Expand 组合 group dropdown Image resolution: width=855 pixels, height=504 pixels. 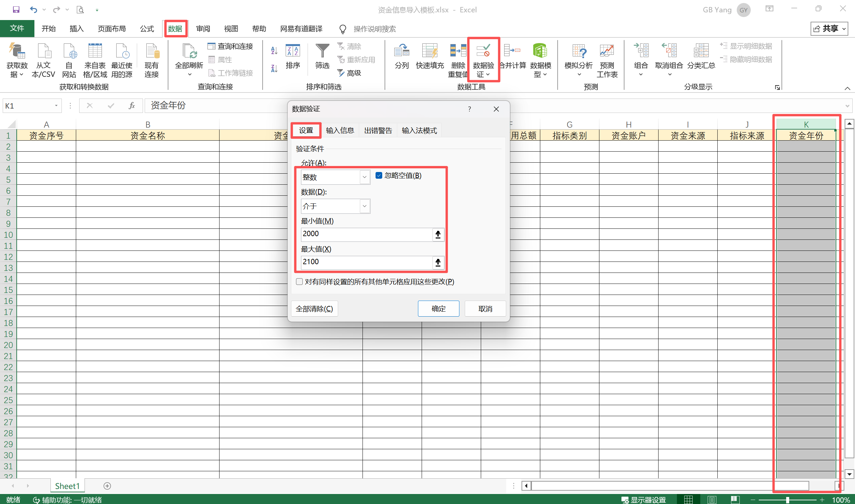tap(640, 74)
